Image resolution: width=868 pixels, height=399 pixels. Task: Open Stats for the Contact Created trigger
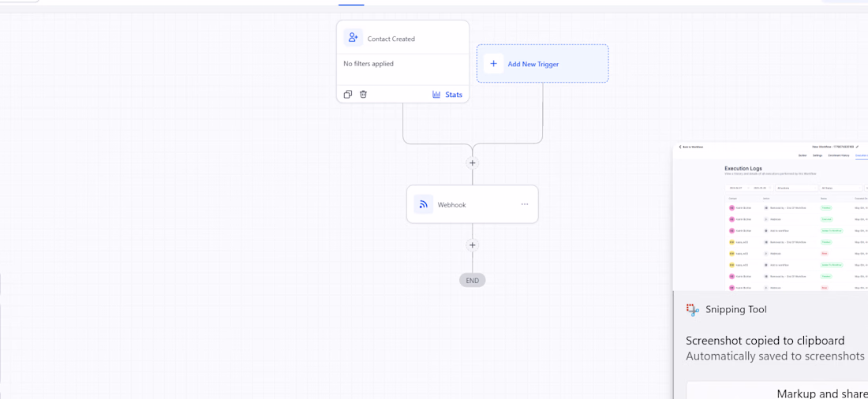(447, 95)
